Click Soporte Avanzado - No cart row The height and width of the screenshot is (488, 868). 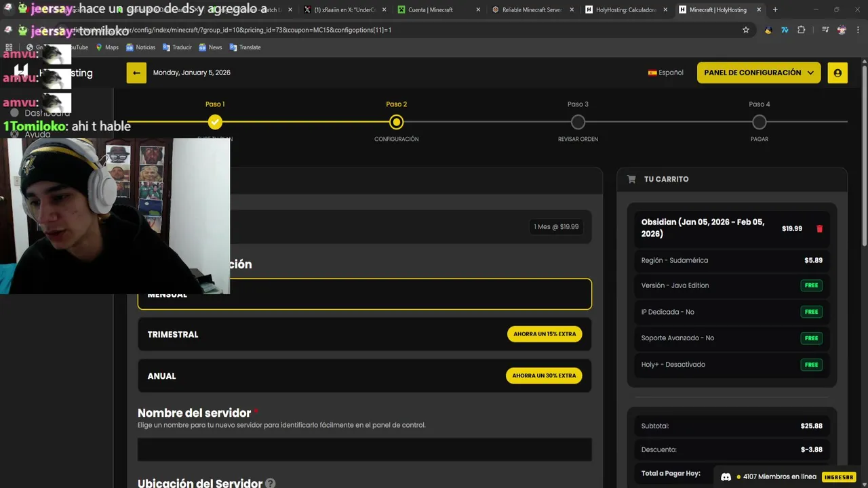point(732,338)
